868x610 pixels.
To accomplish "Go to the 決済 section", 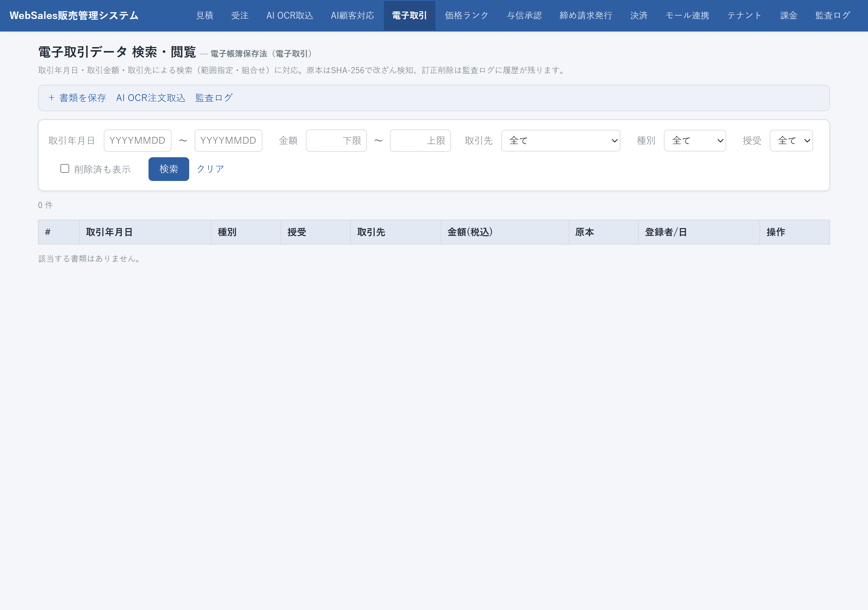I will (x=639, y=16).
